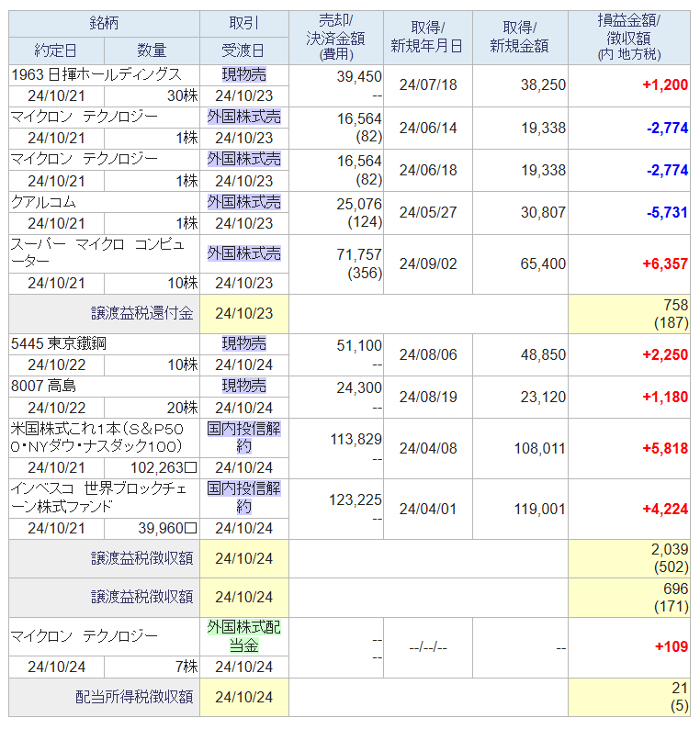Click acquisition date 24/04/08
The height and width of the screenshot is (729, 700).
pyautogui.click(x=428, y=449)
